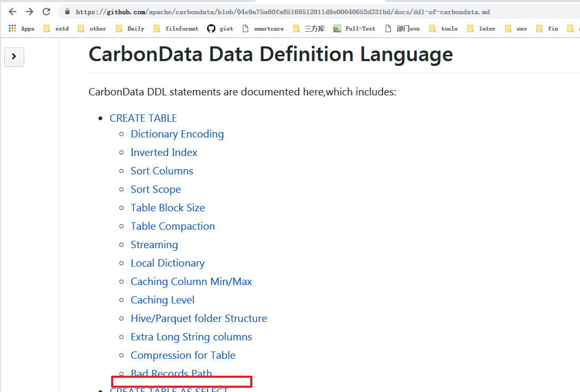
Task: Jump to the Sort Scope section
Action: coord(156,190)
